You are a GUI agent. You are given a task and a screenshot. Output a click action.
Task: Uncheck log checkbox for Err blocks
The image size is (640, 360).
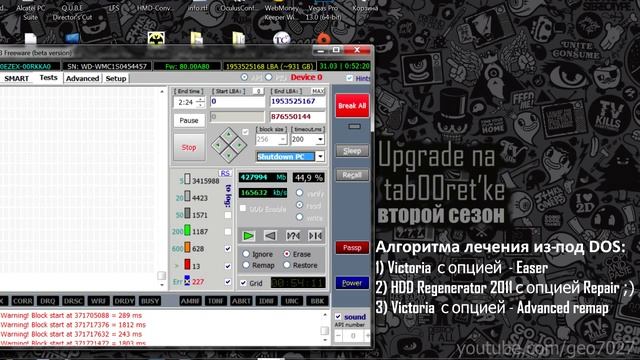228,282
